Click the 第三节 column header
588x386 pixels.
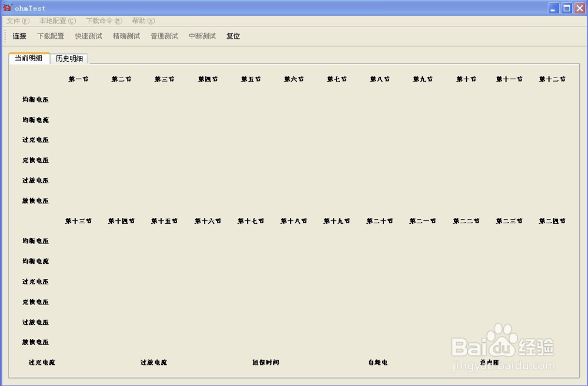[164, 79]
